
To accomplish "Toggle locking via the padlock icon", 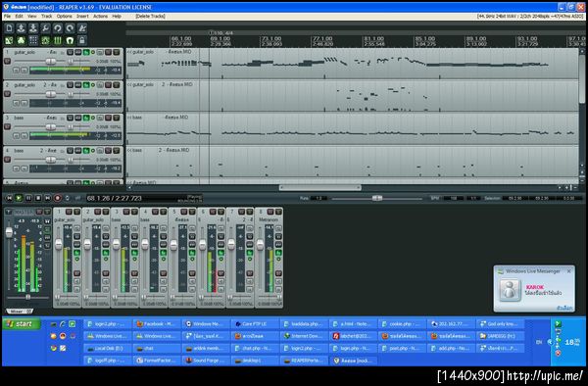I will point(82,40).
